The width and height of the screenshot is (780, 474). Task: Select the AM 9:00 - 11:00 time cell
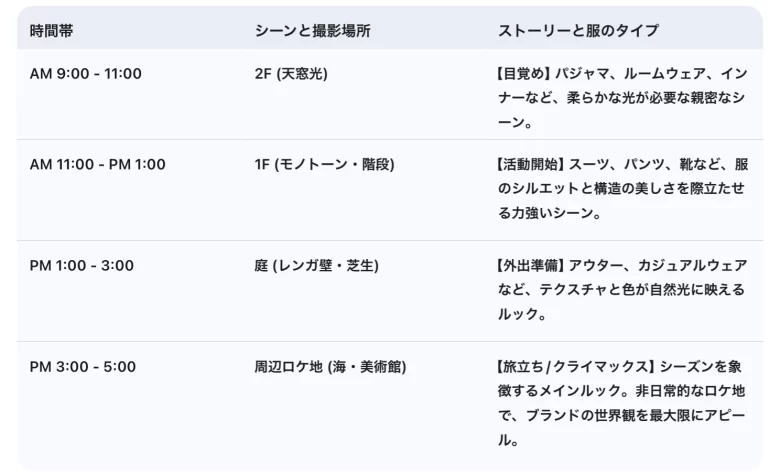(86, 74)
